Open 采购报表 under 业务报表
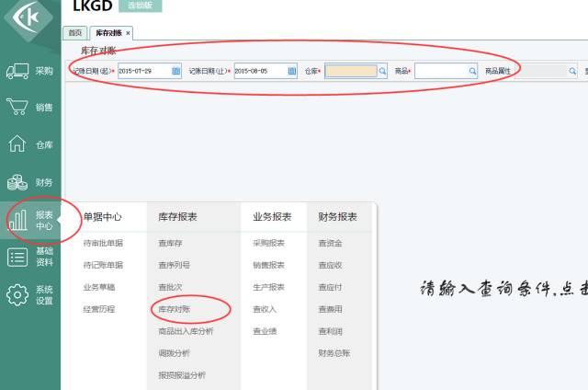This screenshot has height=390, width=588. click(x=268, y=243)
